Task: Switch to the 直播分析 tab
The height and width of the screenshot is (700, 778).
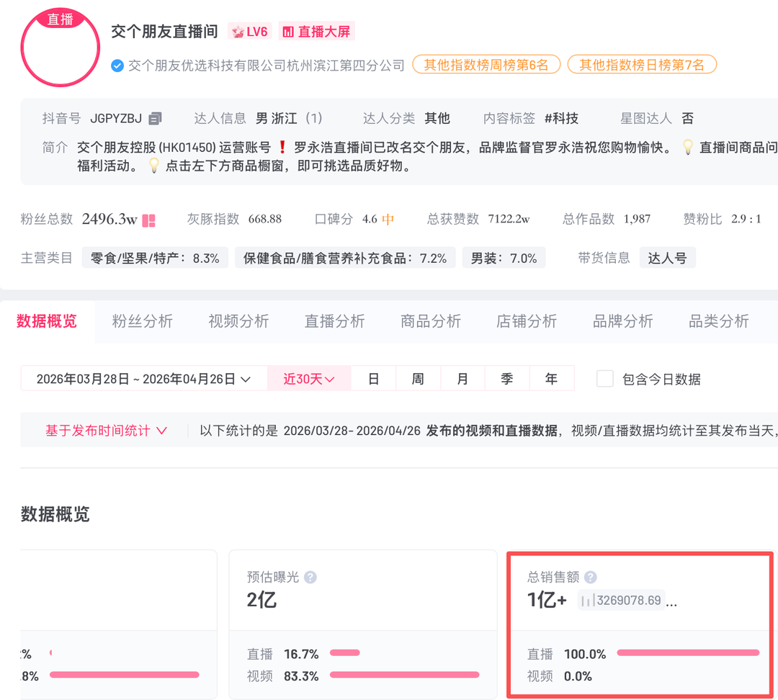Action: point(334,321)
